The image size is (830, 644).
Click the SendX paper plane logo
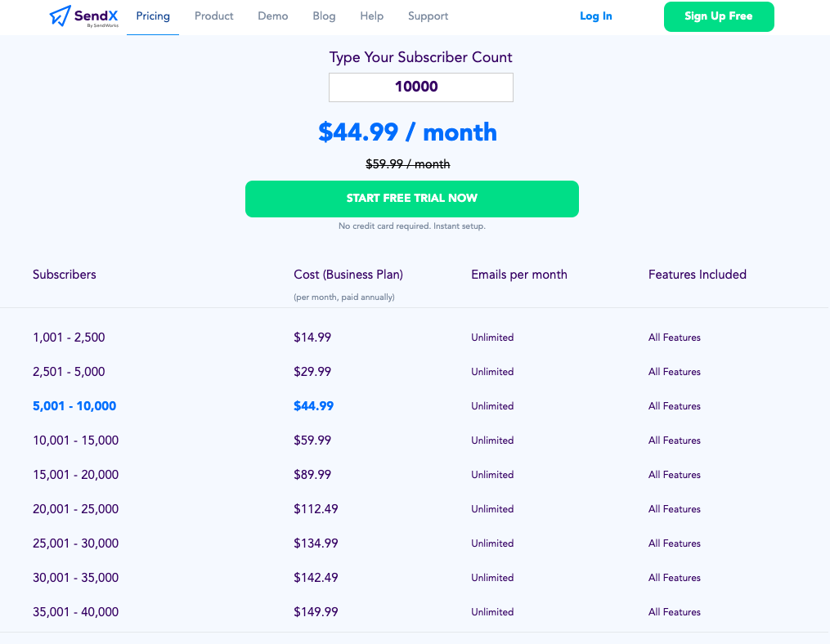tap(61, 16)
